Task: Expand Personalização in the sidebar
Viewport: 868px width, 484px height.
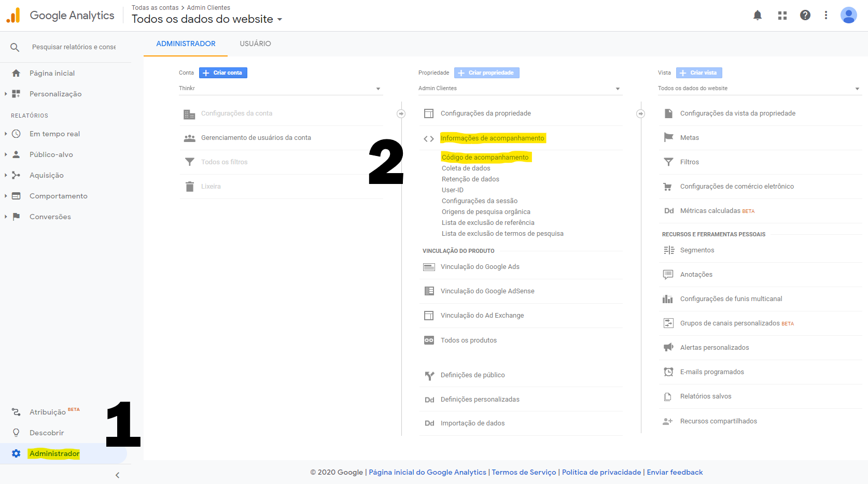Action: (6, 94)
